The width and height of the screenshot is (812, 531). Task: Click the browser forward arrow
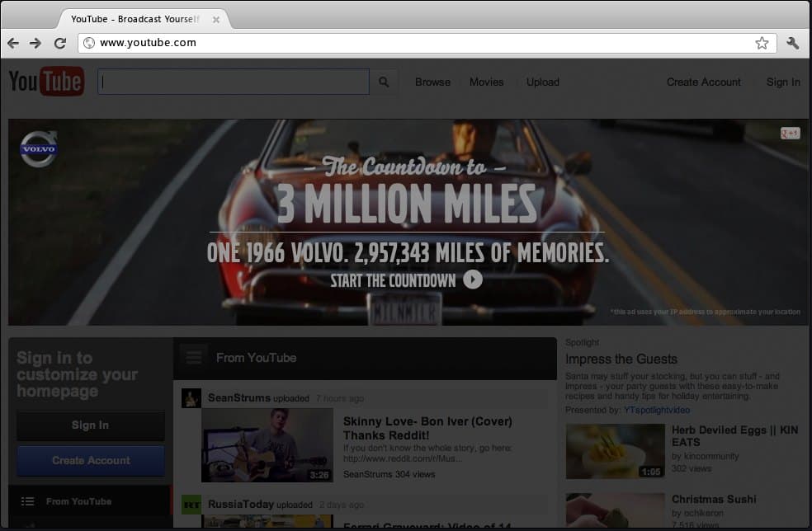click(x=35, y=43)
